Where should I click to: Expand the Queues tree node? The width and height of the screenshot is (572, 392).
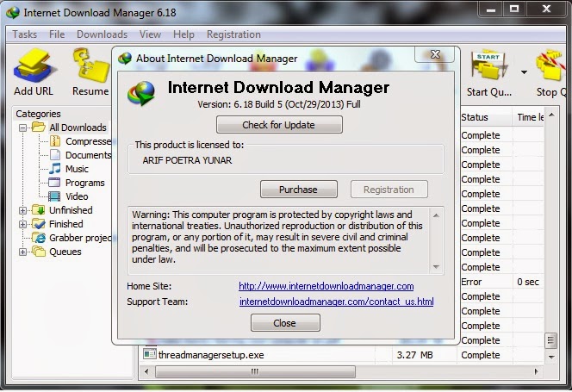click(x=22, y=252)
